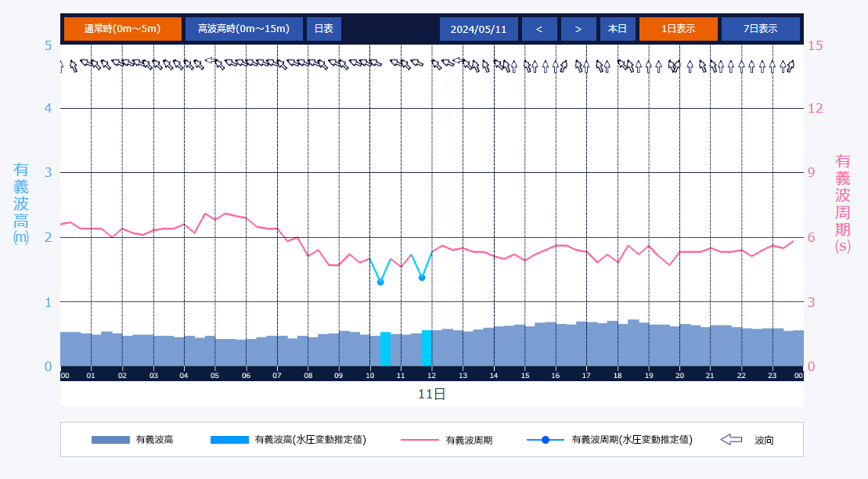
Task: Switch to 高波高時(0m〜15m) scale mode
Action: pos(243,29)
